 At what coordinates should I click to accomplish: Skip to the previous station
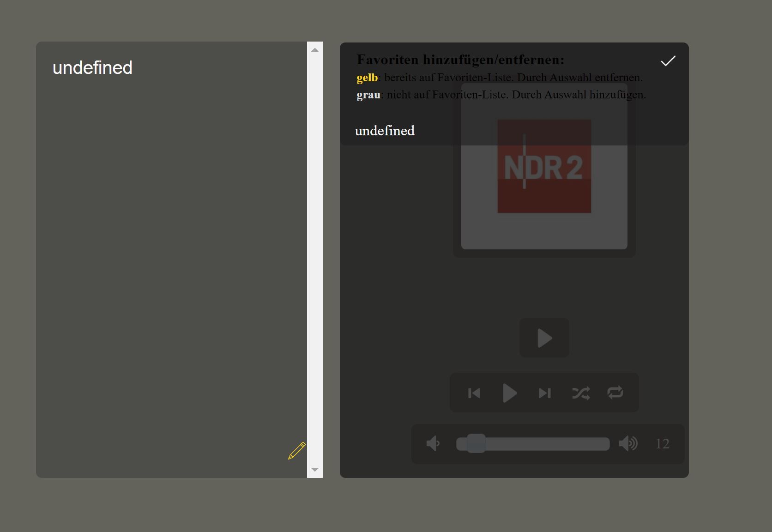pos(474,393)
